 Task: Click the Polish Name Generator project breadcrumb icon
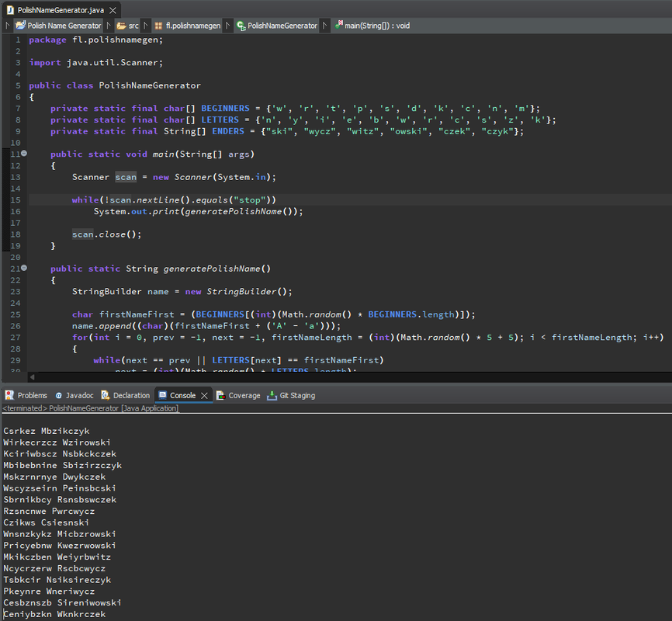pyautogui.click(x=20, y=26)
